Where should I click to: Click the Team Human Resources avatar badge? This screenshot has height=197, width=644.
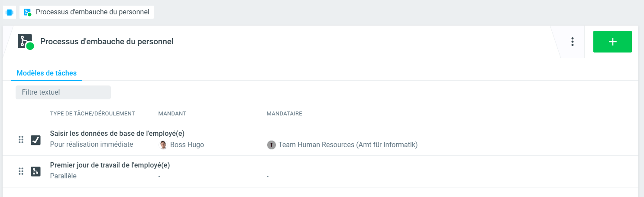(x=272, y=145)
